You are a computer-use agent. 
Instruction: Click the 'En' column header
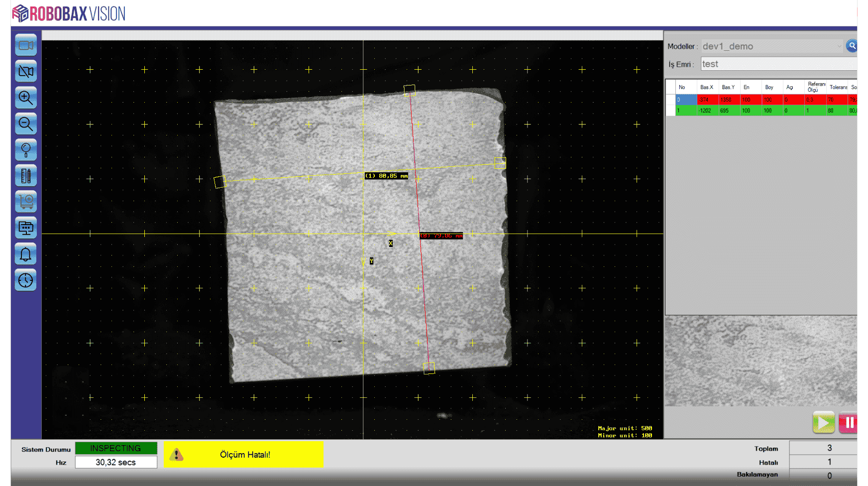click(x=751, y=87)
